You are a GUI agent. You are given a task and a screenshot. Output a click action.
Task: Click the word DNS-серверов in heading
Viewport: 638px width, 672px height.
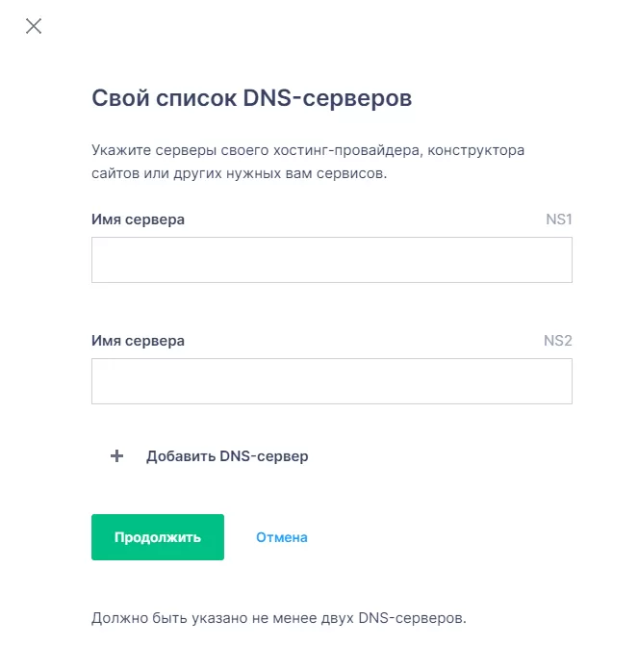(327, 97)
